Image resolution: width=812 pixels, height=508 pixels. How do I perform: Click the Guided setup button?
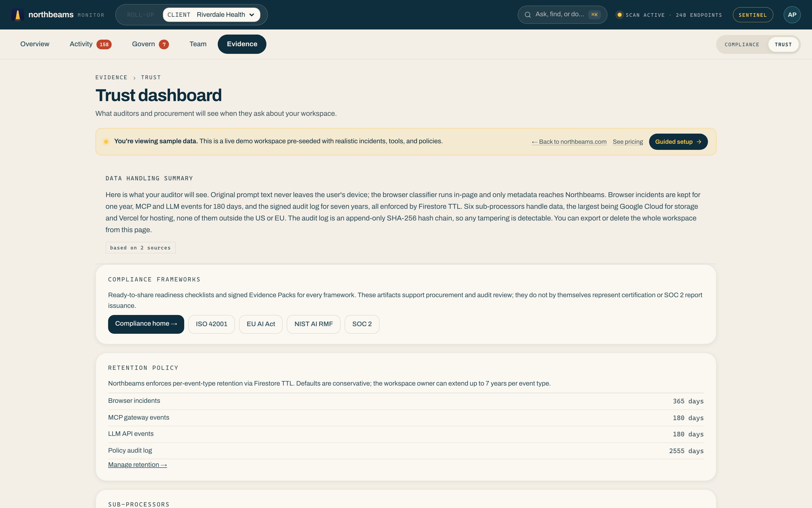click(678, 142)
